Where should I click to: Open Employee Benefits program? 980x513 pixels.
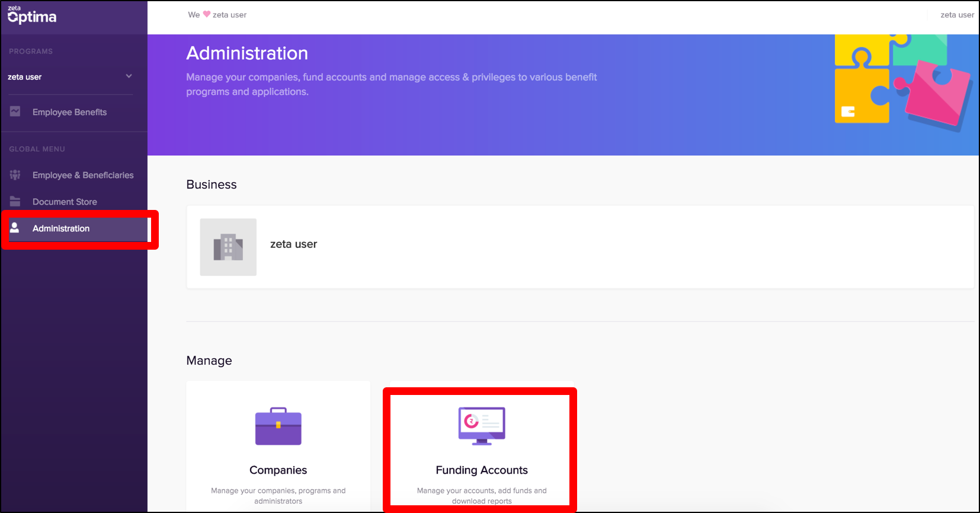69,112
